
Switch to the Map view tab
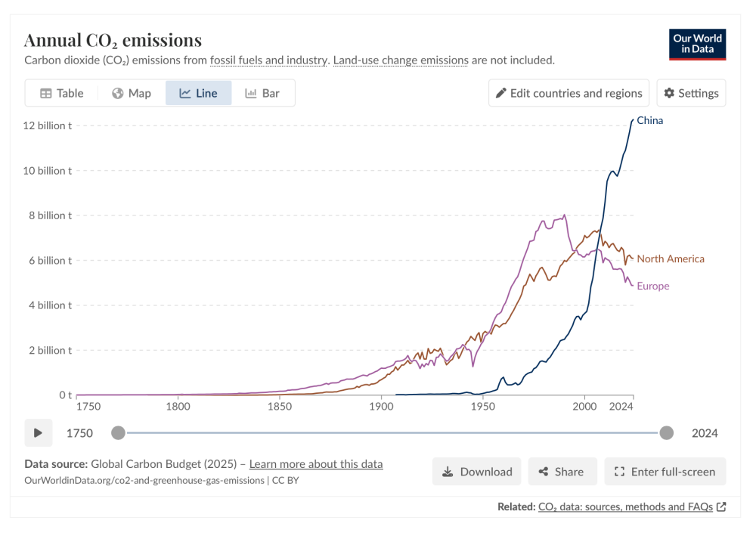[x=132, y=93]
